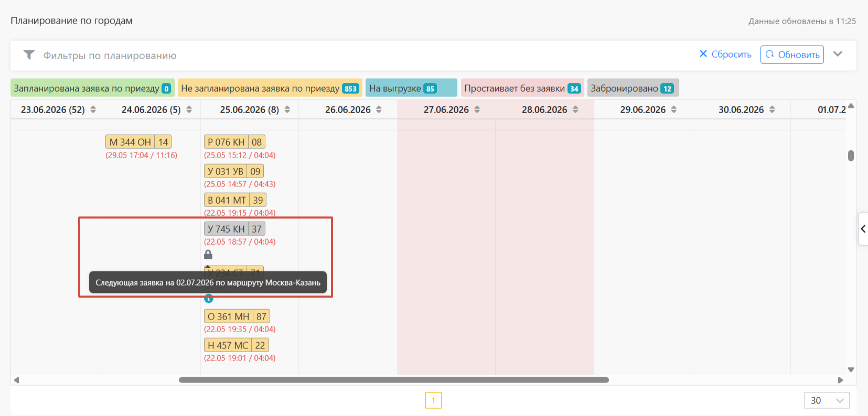Click the lock icon under У 745 КН
Image resolution: width=868 pixels, height=416 pixels.
point(208,255)
